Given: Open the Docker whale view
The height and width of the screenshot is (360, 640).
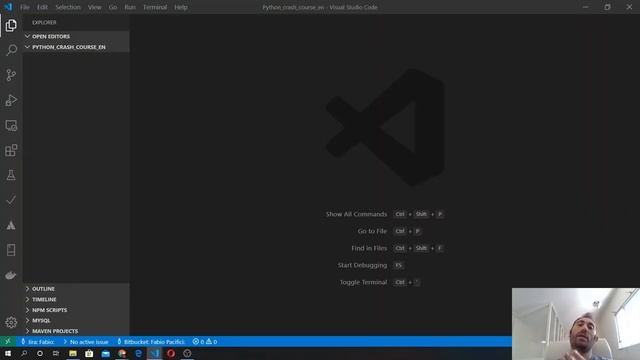Looking at the screenshot, I should click(x=11, y=276).
